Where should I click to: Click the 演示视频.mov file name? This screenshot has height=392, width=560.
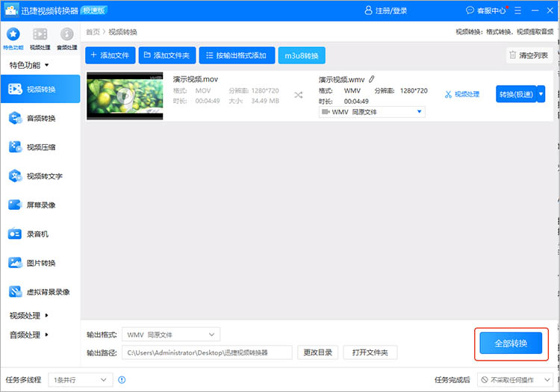196,79
